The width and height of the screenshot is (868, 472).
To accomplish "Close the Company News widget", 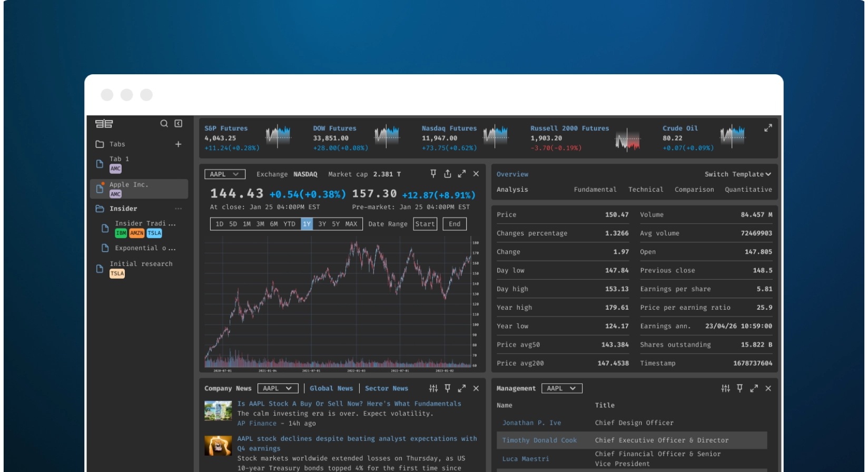I will coord(476,388).
